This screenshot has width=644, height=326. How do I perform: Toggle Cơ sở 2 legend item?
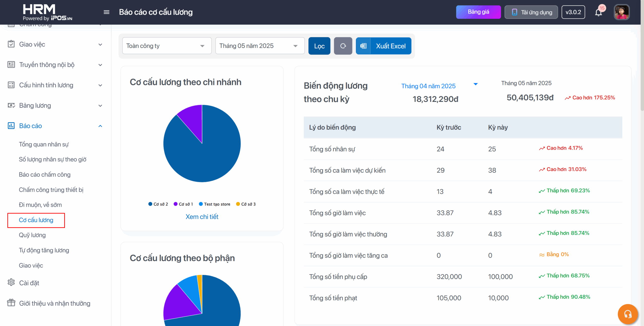pos(158,204)
